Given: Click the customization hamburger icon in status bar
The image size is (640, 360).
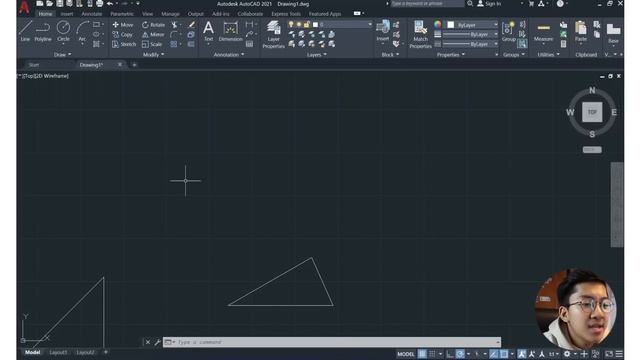Looking at the screenshot, I should [x=619, y=354].
